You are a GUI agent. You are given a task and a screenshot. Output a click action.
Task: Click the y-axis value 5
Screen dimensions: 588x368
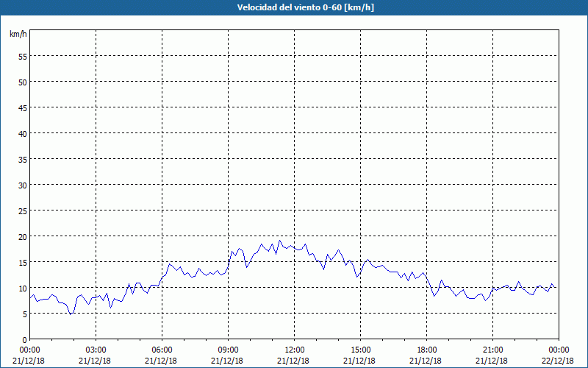pyautogui.click(x=25, y=314)
